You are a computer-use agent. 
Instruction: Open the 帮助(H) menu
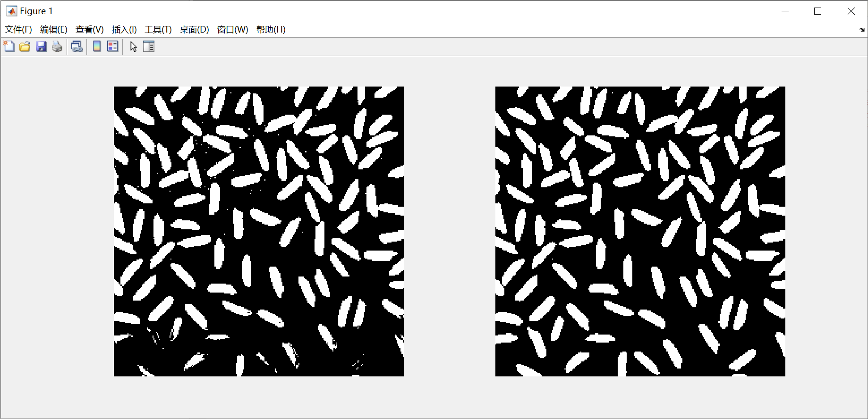click(x=271, y=30)
